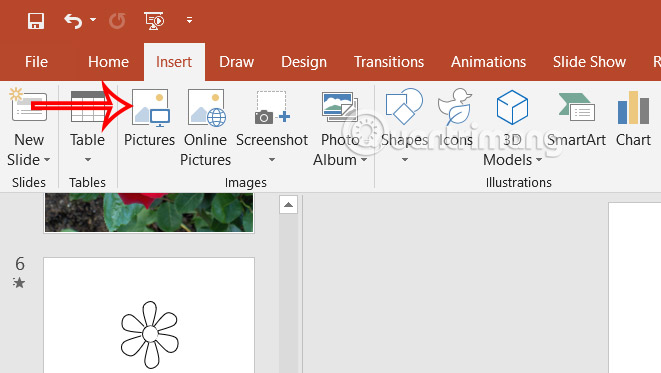Screen dimensions: 661x373
Task: Click the Images group label
Action: [246, 182]
